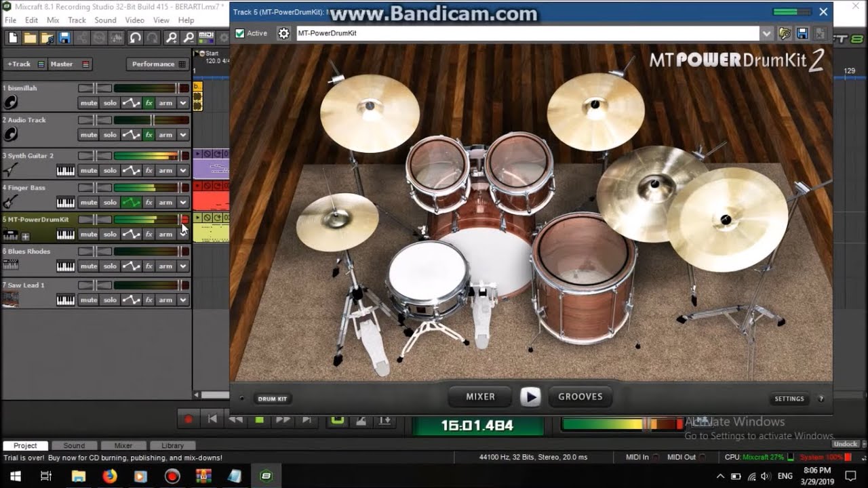The width and height of the screenshot is (868, 488).
Task: Click the green stop square in the transport bar
Action: [x=259, y=420]
